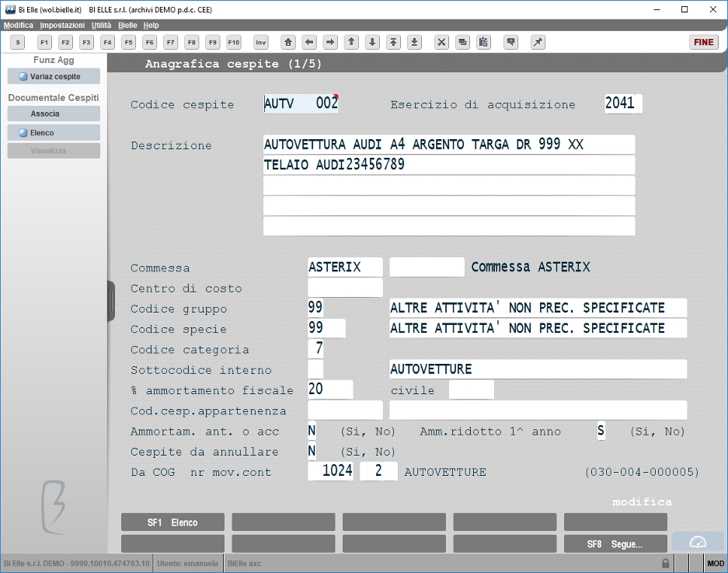
Task: Click the scissors cut icon
Action: point(441,42)
